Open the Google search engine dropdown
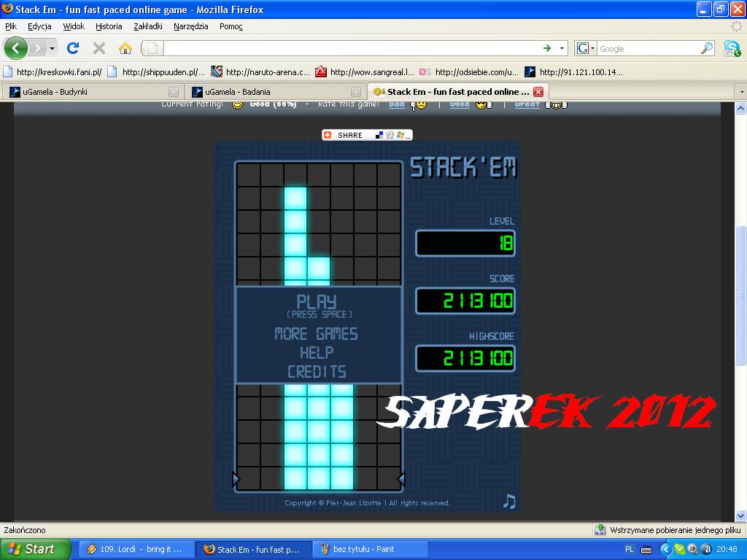The width and height of the screenshot is (747, 560). [584, 48]
